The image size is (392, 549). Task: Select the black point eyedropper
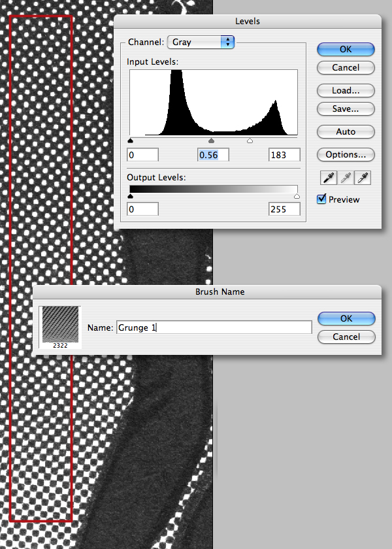[x=328, y=178]
